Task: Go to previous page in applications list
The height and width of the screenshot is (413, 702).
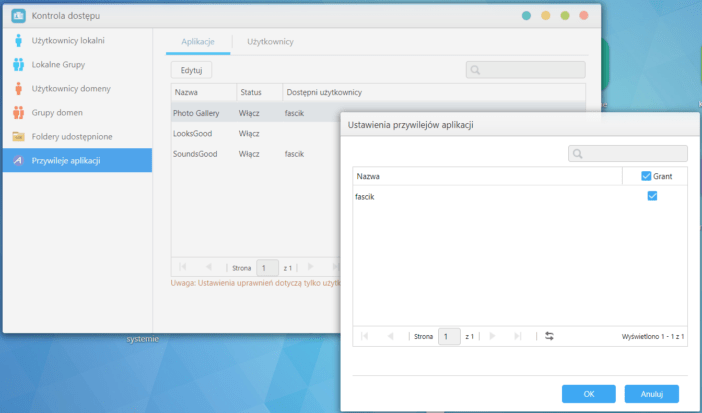Action: [209, 267]
